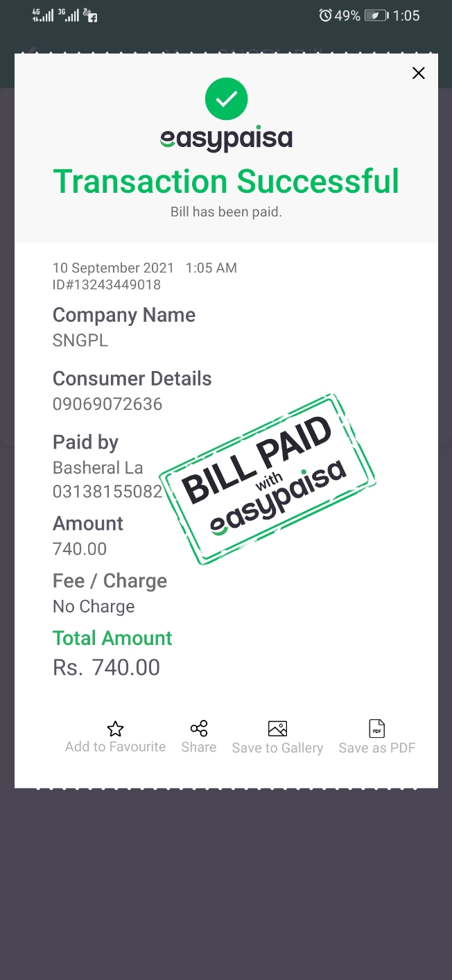Viewport: 452px width, 980px height.
Task: Tap the "No Charge" fee text
Action: [x=94, y=606]
